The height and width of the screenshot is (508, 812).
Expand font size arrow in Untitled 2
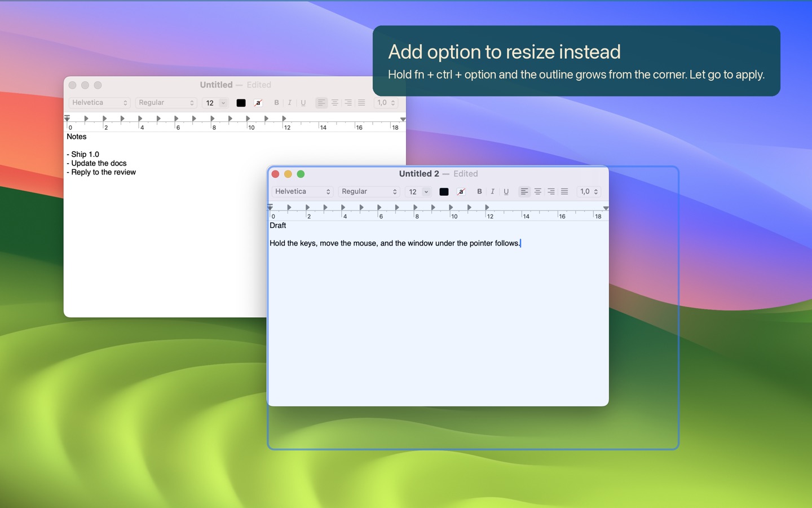click(x=426, y=192)
